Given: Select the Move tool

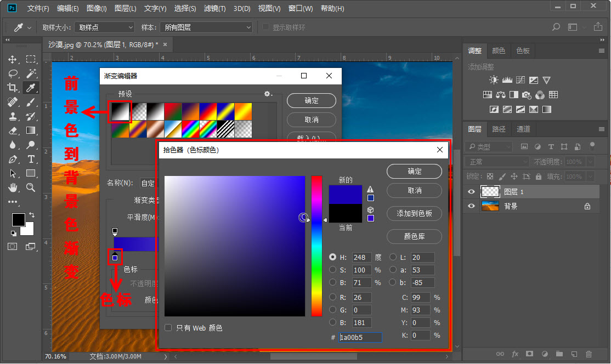Looking at the screenshot, I should coord(13,59).
